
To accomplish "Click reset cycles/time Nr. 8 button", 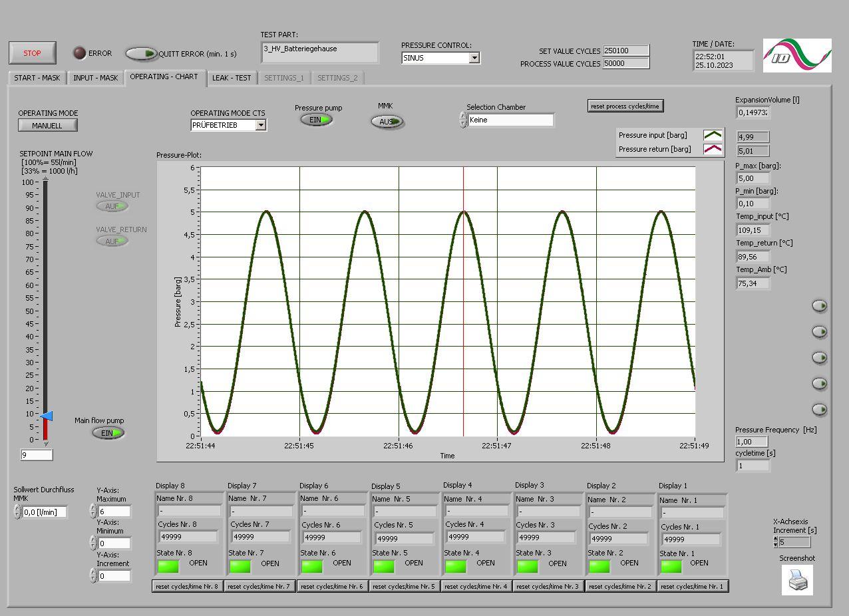I will [x=188, y=586].
